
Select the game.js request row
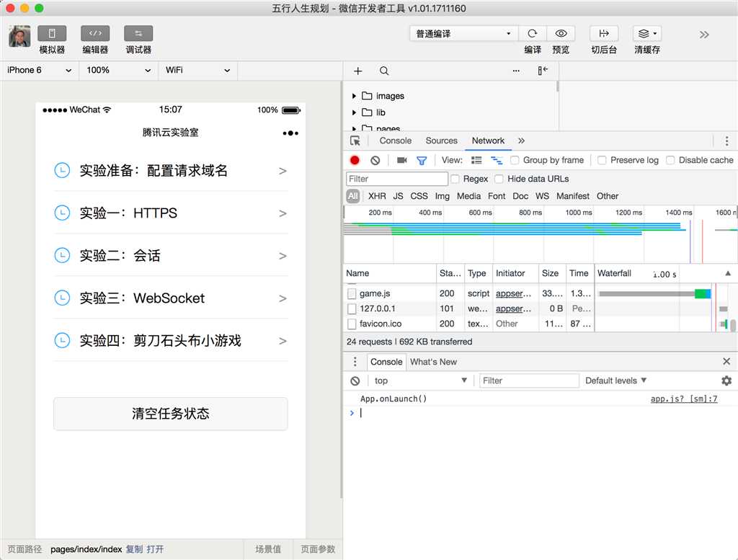pyautogui.click(x=468, y=293)
